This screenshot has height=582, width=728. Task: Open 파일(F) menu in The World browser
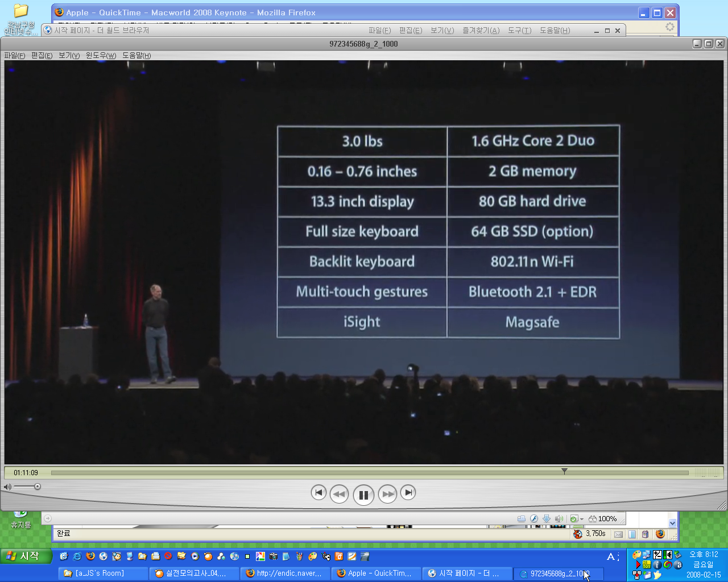[x=379, y=30]
